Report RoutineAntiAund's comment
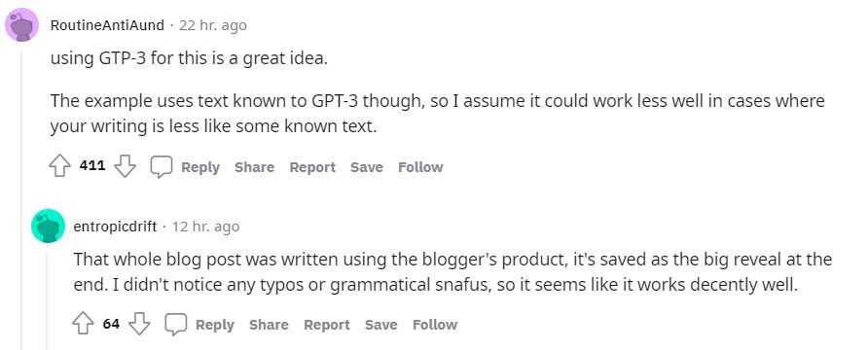 tap(312, 167)
